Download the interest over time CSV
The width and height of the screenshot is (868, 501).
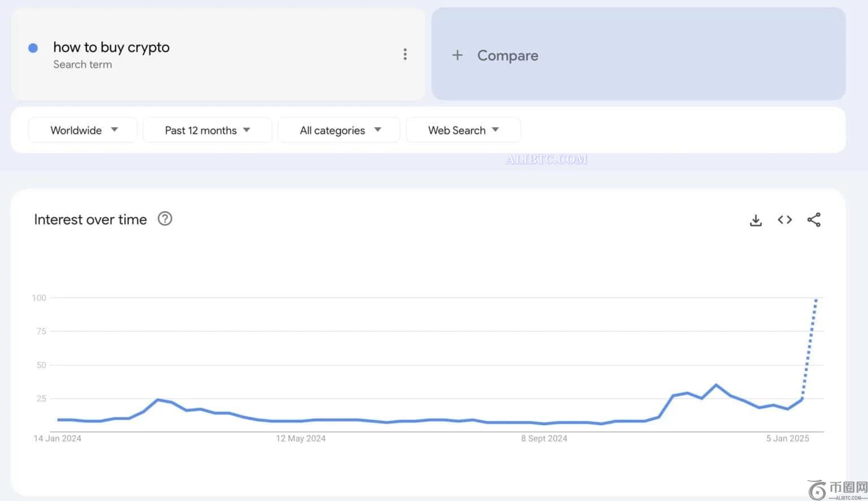click(x=756, y=220)
